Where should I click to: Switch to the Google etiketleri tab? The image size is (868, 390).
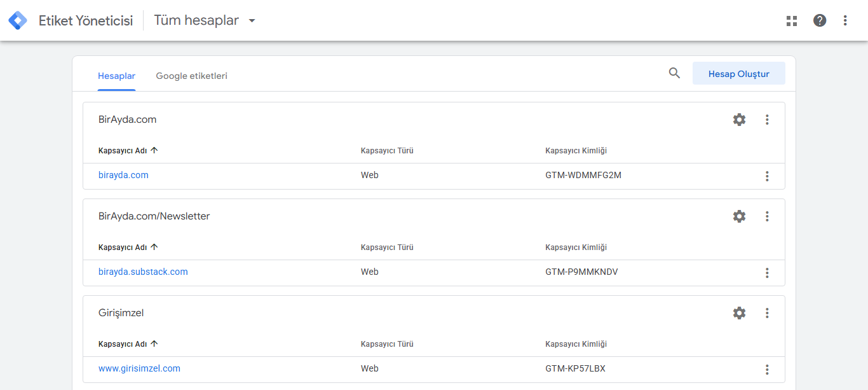[192, 76]
